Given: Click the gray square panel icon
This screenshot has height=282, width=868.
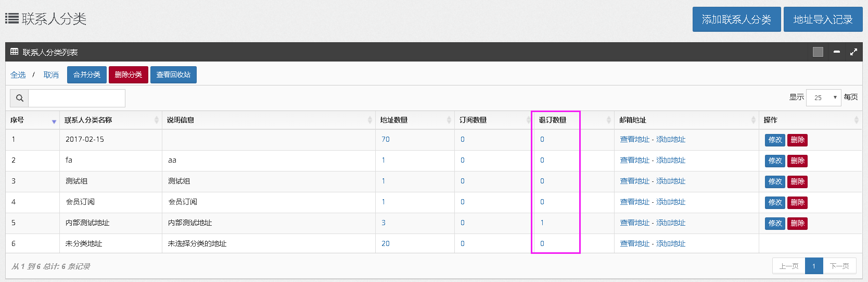Looking at the screenshot, I should tap(818, 52).
